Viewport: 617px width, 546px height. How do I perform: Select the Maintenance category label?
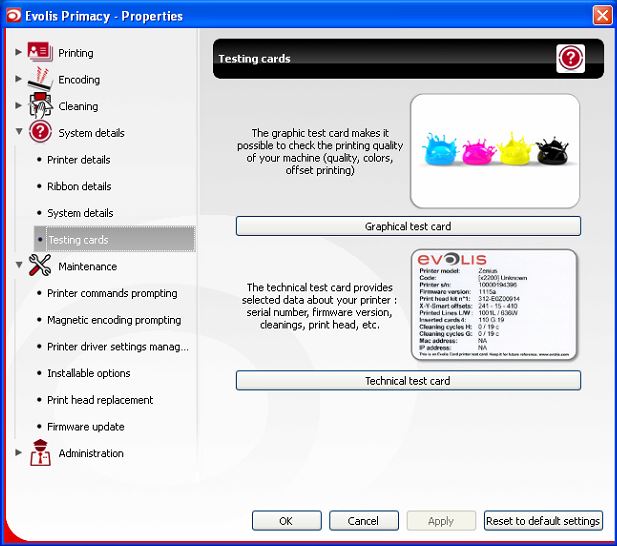tap(87, 266)
